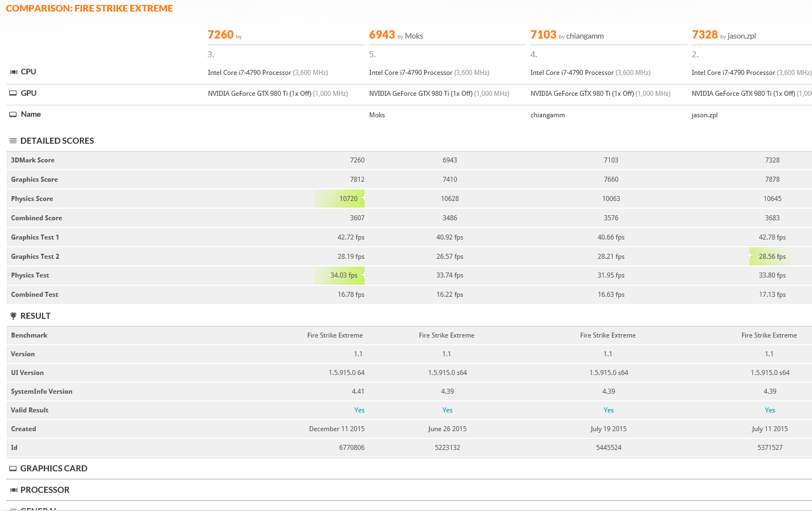Viewport: 812px width, 511px height.
Task: Click the Valid Result Yes for December 11 result
Action: click(359, 410)
